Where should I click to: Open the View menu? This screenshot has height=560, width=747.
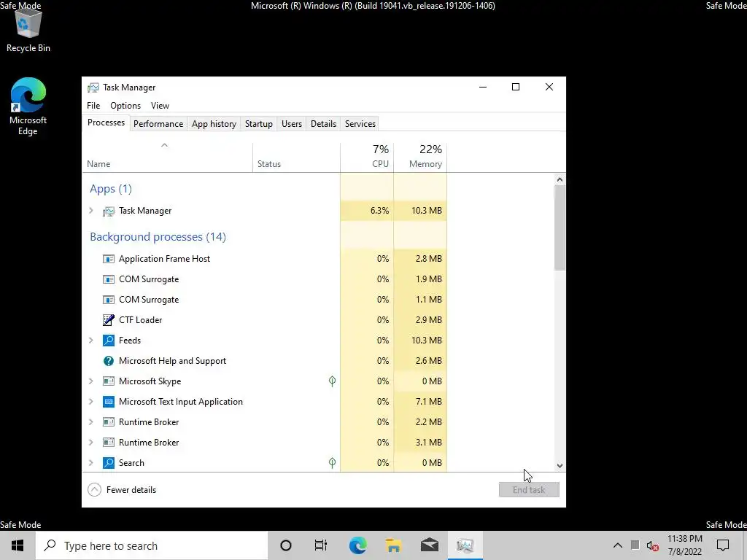click(160, 106)
